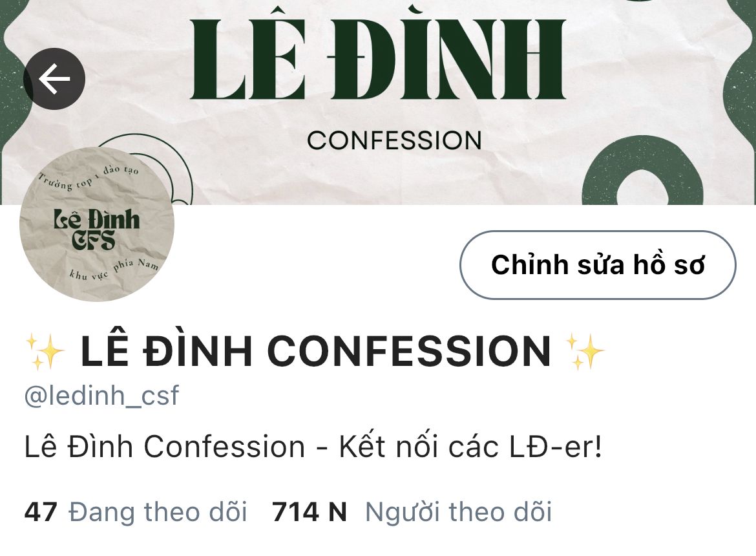The height and width of the screenshot is (556, 756).
Task: Click the green ring shape in banner
Action: (x=643, y=174)
